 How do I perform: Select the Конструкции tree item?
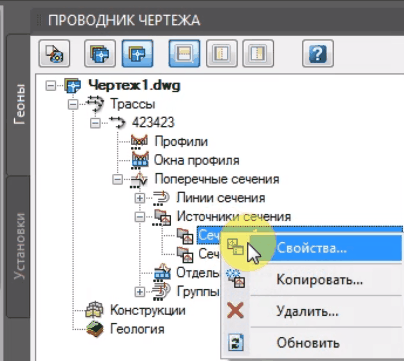pos(148,310)
